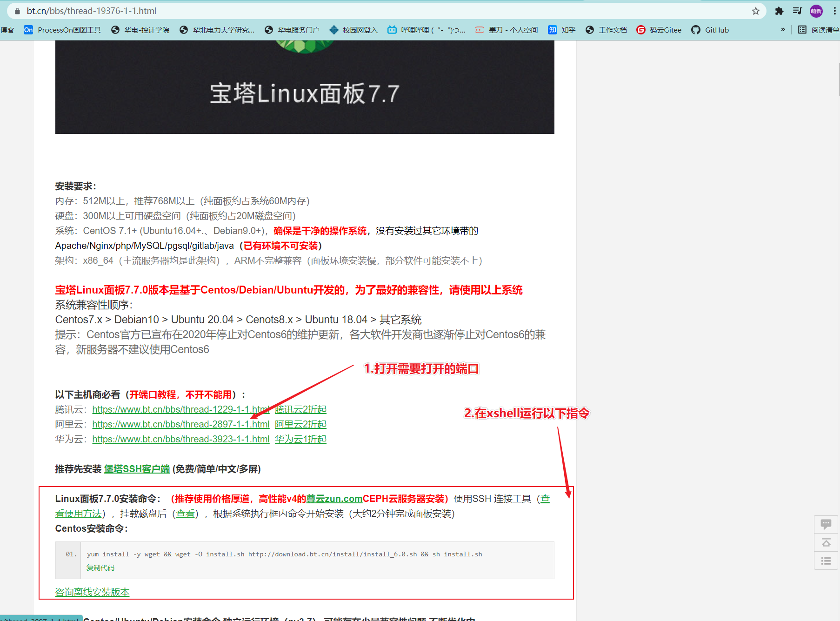Bookmark this page with the star icon
This screenshot has height=621, width=840.
coord(755,11)
